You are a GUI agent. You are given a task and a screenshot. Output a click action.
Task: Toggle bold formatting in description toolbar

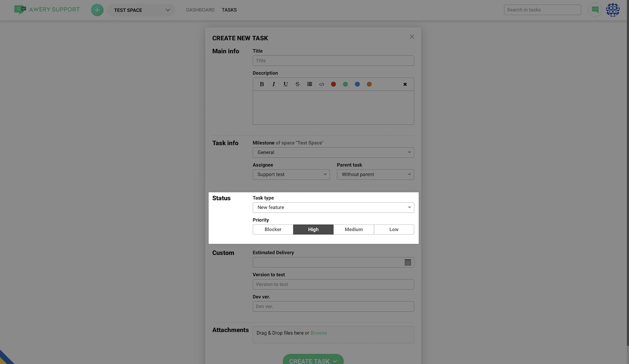[x=262, y=84]
